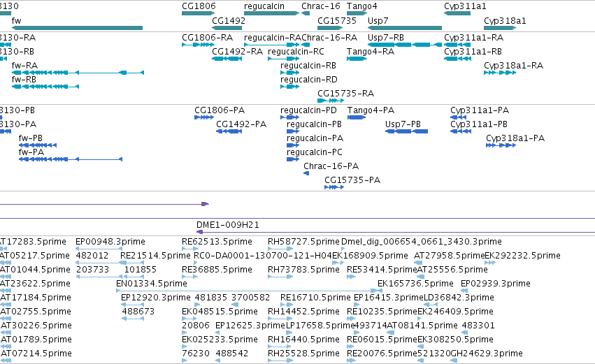Image resolution: width=595 pixels, height=364 pixels.
Task: Click the Cyp311a1-PA protein label
Action: [x=480, y=110]
